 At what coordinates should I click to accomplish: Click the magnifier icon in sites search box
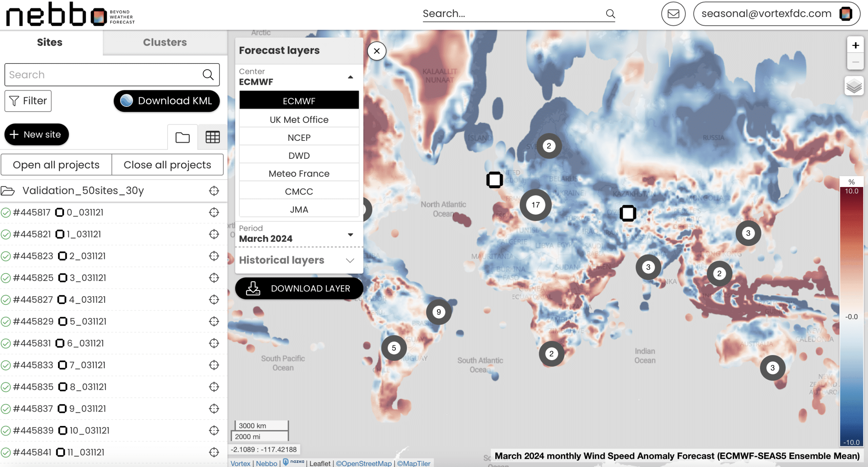[x=208, y=75]
